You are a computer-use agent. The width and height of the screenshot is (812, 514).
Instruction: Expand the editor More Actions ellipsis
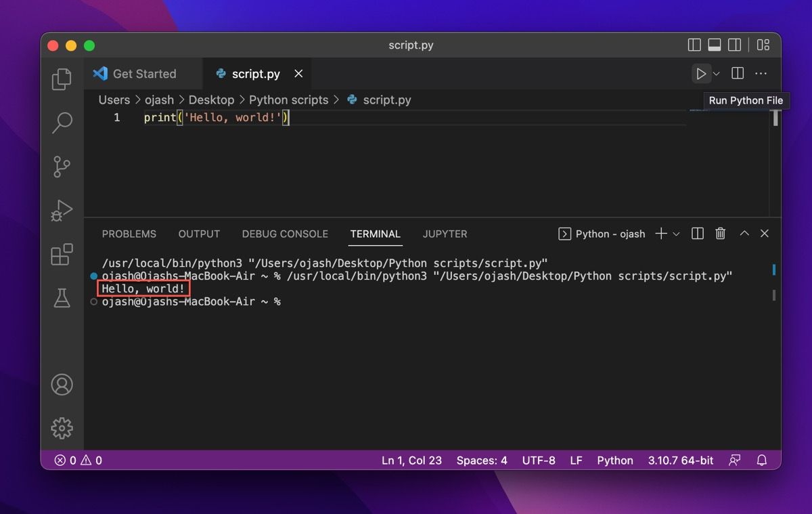[761, 73]
